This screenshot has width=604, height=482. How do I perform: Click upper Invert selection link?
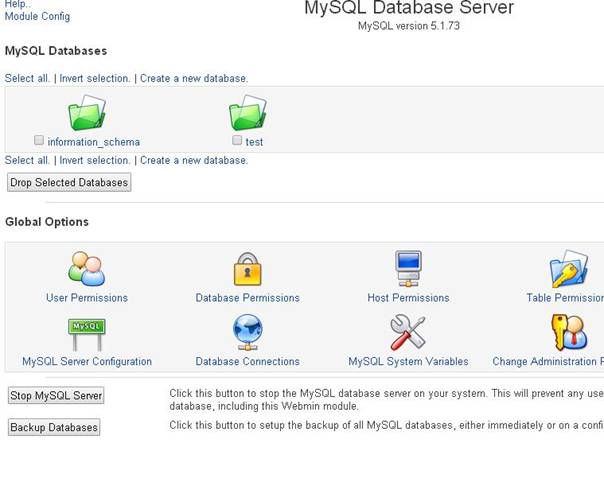(95, 78)
